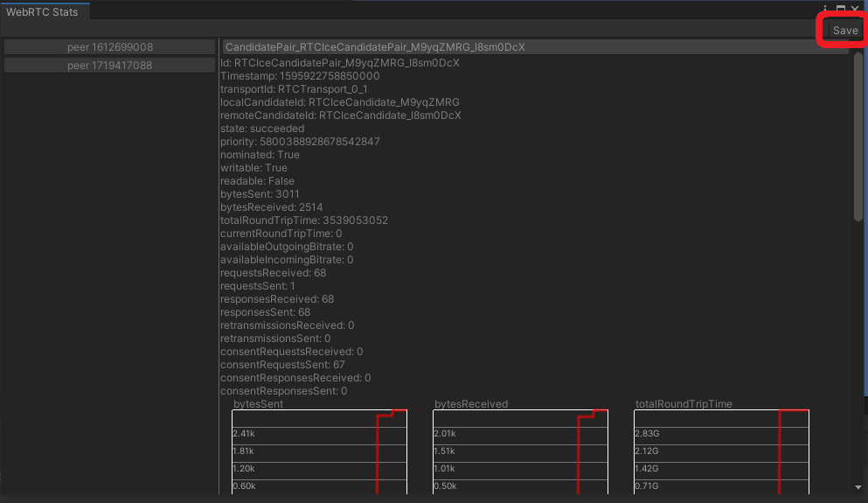Screen dimensions: 868x503
Task: Click the 0.50k label in bytesReceived graph
Action: pyautogui.click(x=446, y=486)
